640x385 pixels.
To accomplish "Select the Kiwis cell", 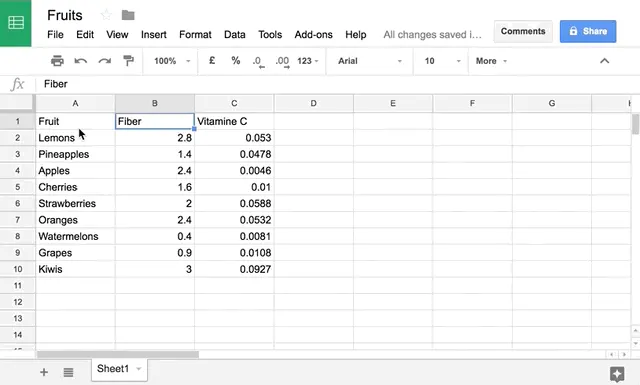I will coord(75,269).
